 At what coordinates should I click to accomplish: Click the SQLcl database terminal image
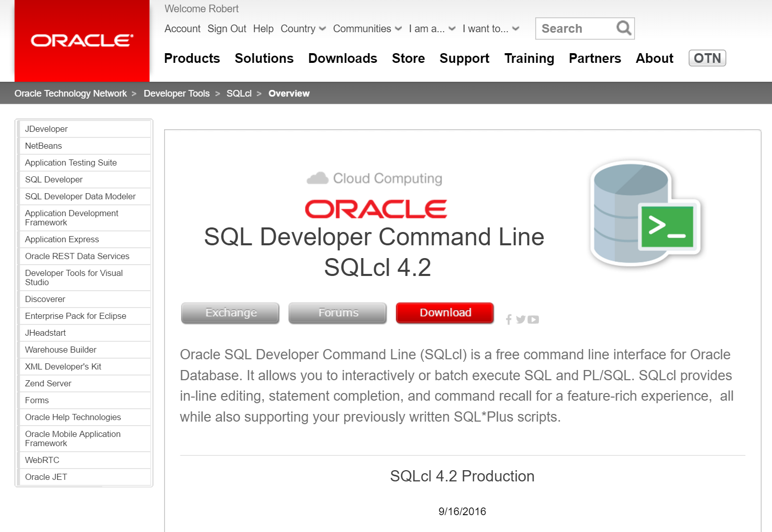(x=645, y=214)
